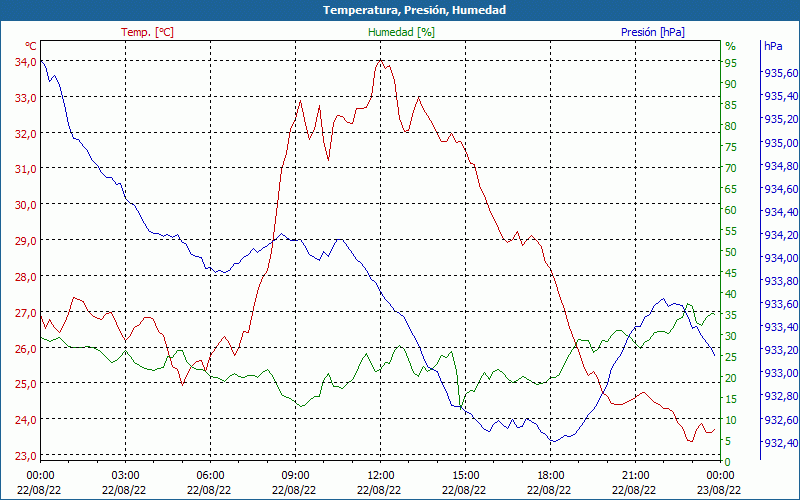Click the green "%" unit label atop humidity axis

pyautogui.click(x=731, y=46)
